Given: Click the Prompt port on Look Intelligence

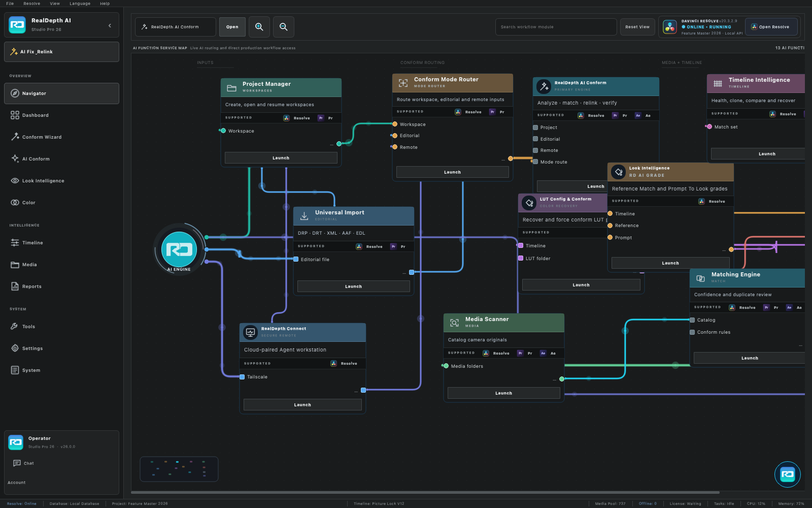Looking at the screenshot, I should point(610,237).
